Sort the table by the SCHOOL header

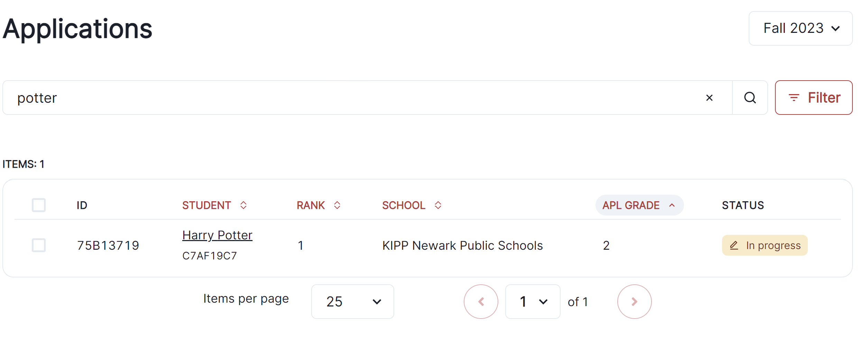click(x=404, y=205)
